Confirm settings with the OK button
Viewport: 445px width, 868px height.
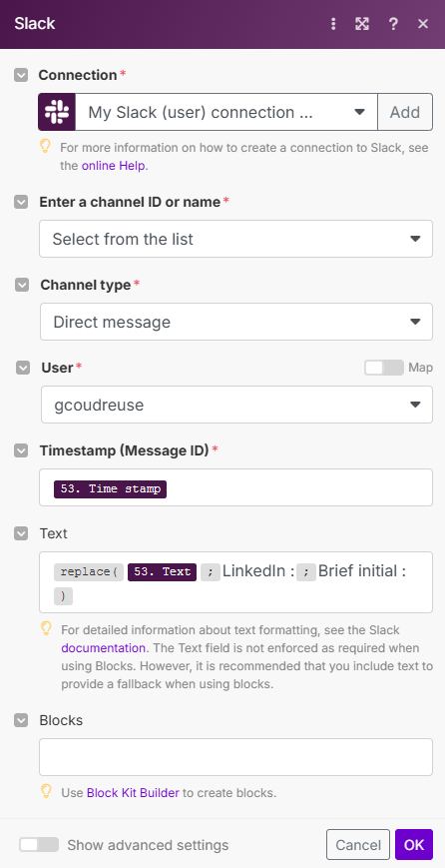414,845
